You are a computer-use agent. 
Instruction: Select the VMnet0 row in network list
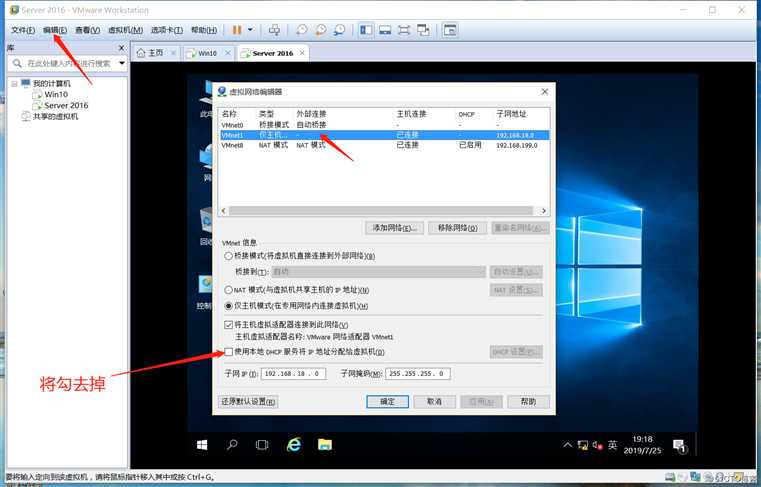click(x=384, y=125)
